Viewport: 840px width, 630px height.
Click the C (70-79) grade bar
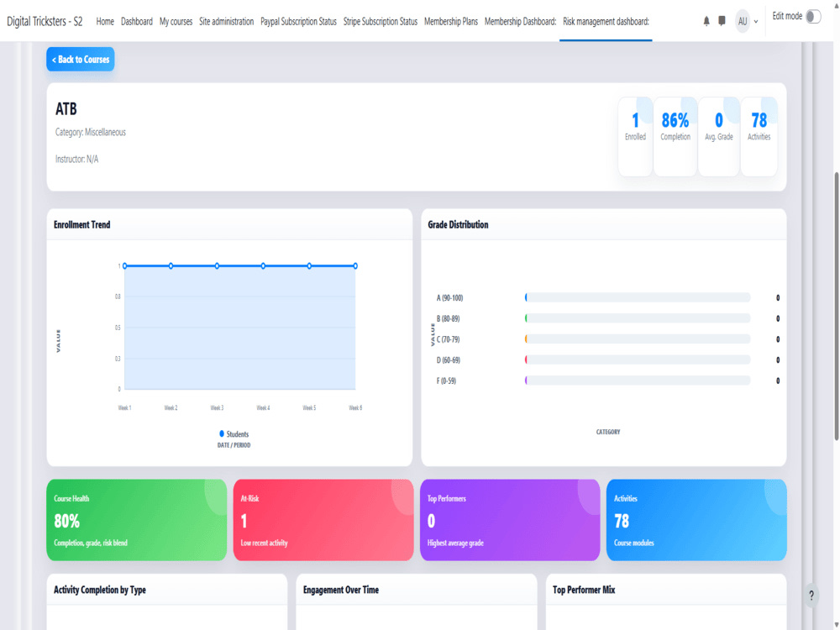click(x=638, y=339)
